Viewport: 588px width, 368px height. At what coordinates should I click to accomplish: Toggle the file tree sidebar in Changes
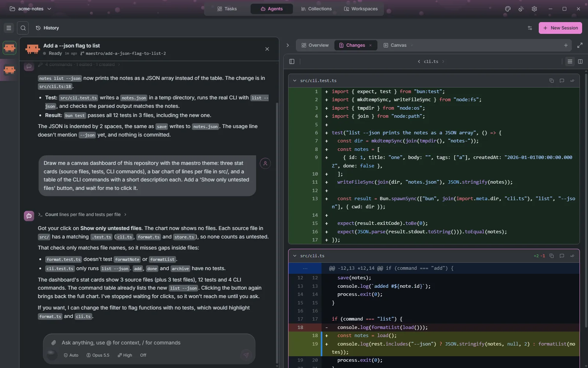coord(292,61)
